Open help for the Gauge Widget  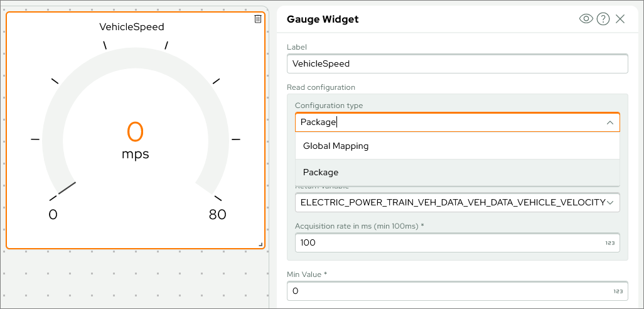click(603, 19)
